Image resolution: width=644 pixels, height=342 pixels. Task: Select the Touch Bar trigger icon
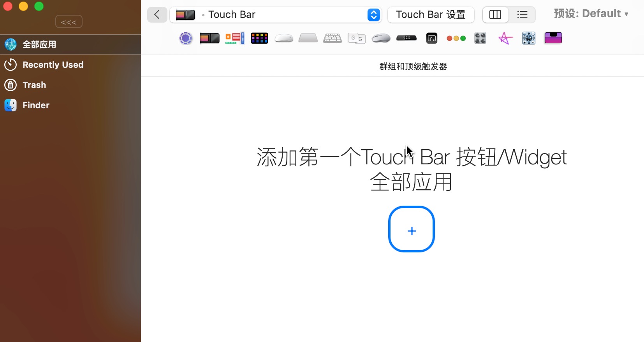point(210,38)
